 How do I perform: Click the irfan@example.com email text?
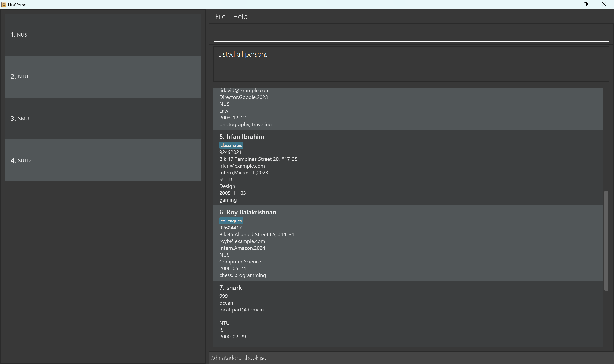click(x=242, y=166)
